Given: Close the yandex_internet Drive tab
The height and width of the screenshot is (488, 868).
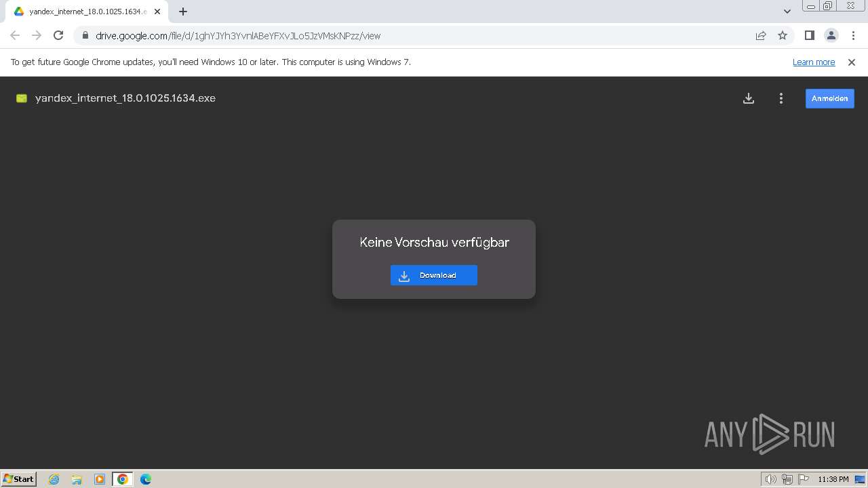Looking at the screenshot, I should 157,12.
